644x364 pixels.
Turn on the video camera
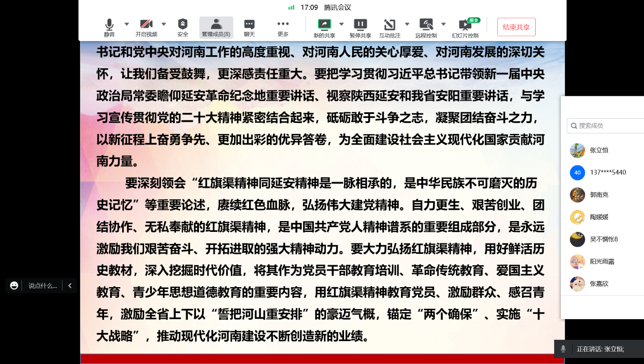pyautogui.click(x=146, y=27)
